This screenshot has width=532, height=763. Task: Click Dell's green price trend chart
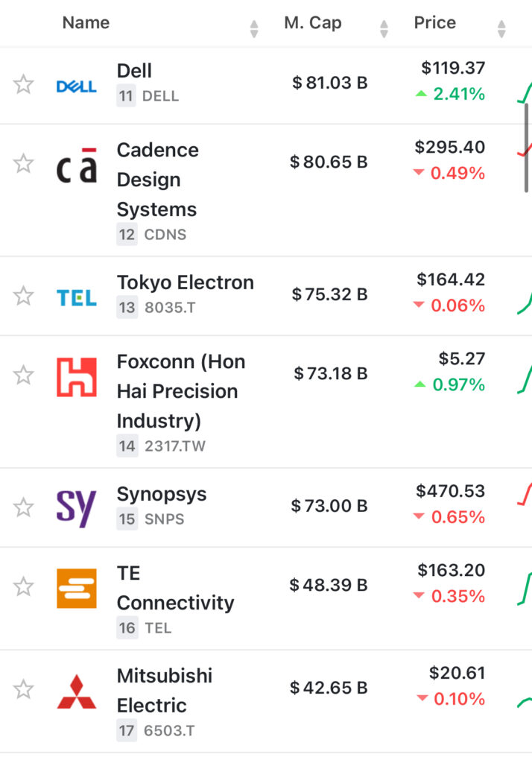525,93
